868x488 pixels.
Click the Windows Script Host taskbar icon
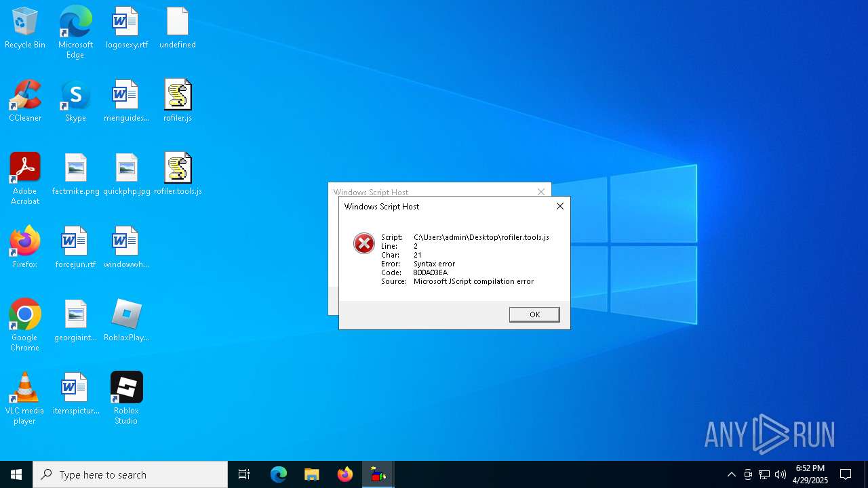click(x=378, y=474)
